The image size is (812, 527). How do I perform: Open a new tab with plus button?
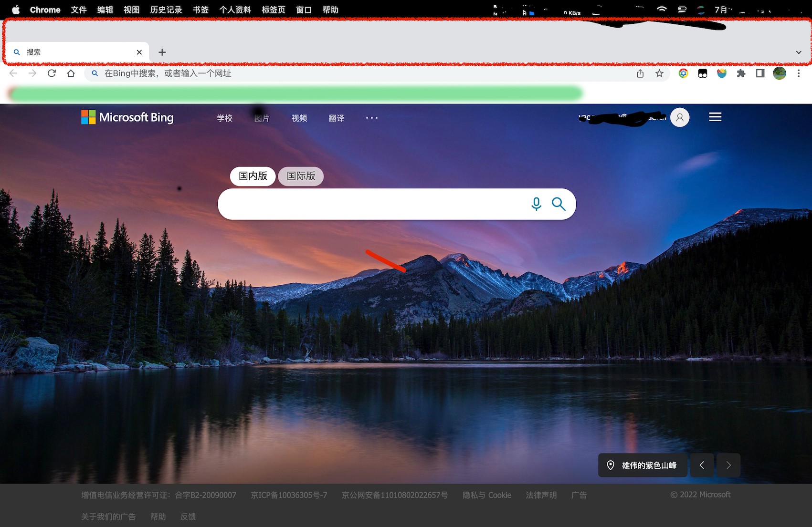coord(162,52)
